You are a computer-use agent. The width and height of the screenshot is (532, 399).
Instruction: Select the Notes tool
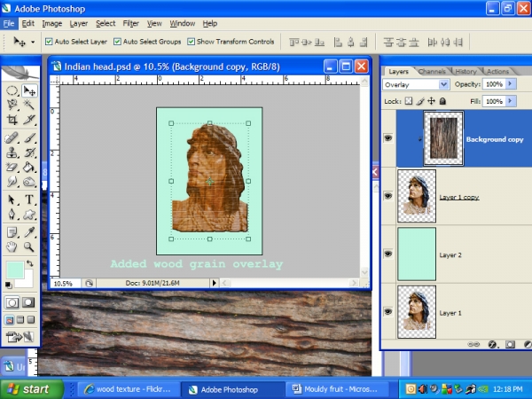pyautogui.click(x=12, y=232)
